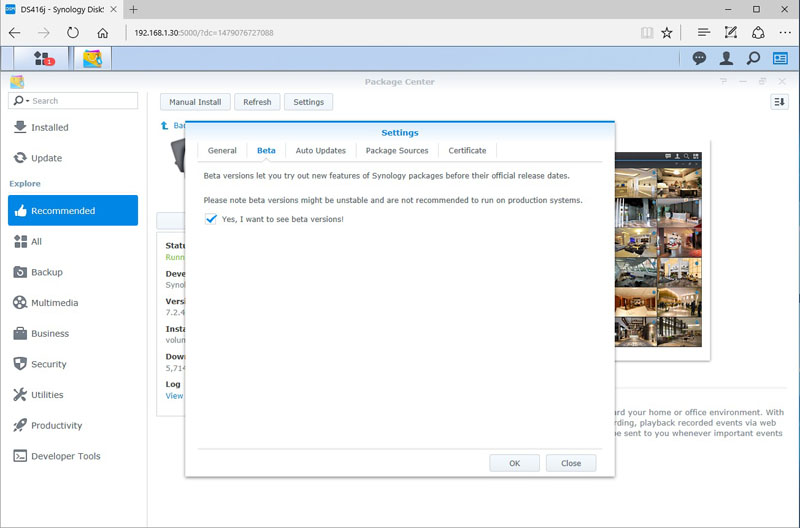Open a new browser tab
The height and width of the screenshot is (528, 800).
click(133, 9)
